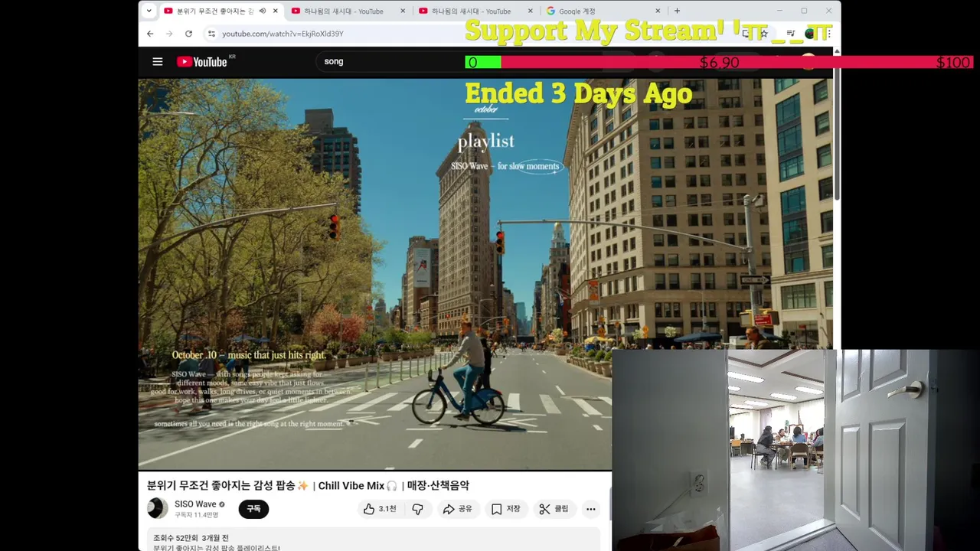Click the $100 goal label
The image size is (980, 551).
point(953,62)
